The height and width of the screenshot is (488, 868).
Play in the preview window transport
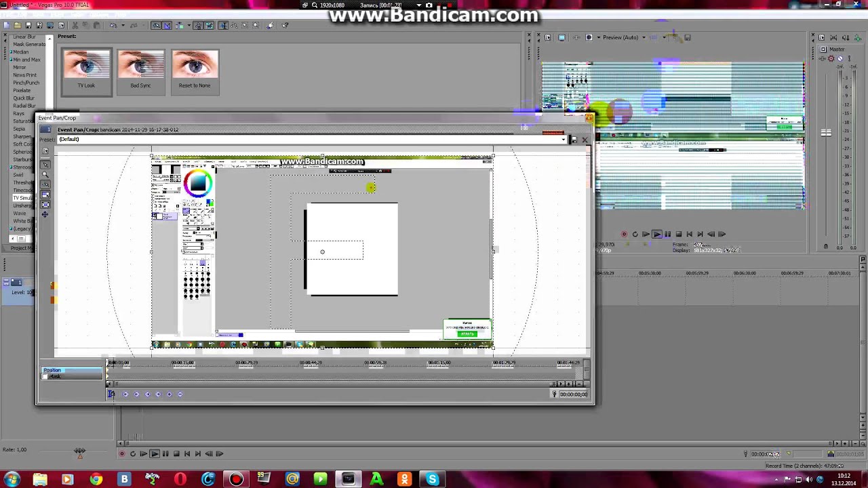656,234
